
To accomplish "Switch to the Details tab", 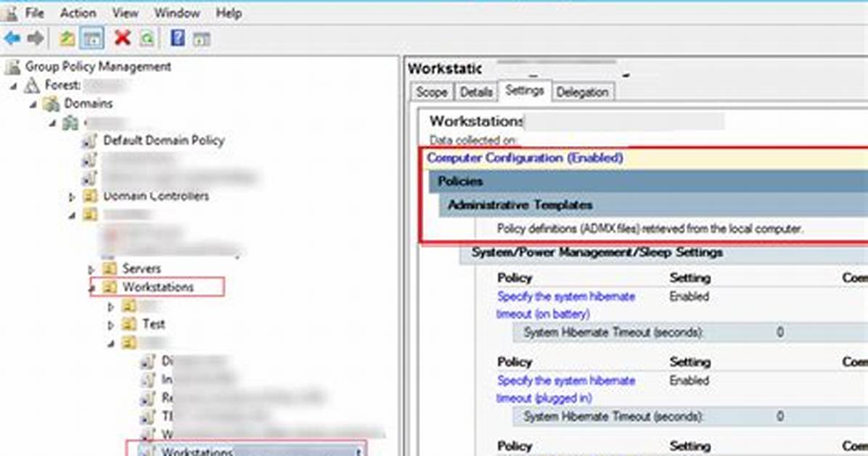I will click(476, 92).
